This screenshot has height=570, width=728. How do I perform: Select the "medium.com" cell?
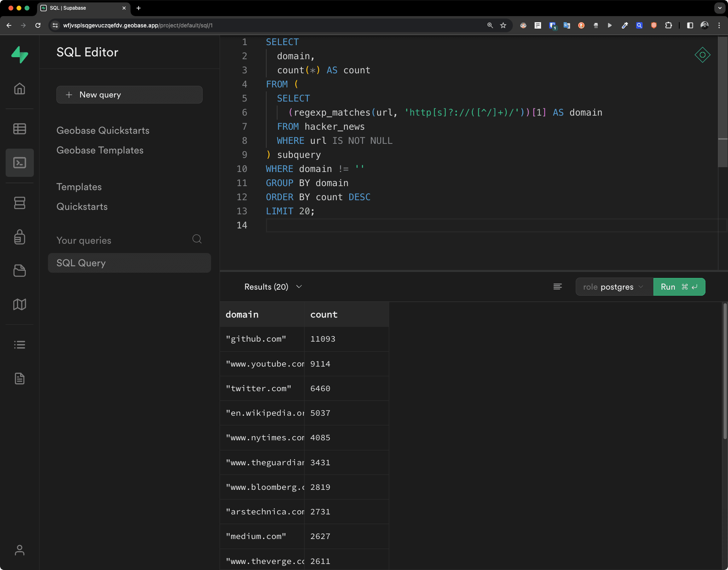[262, 536]
